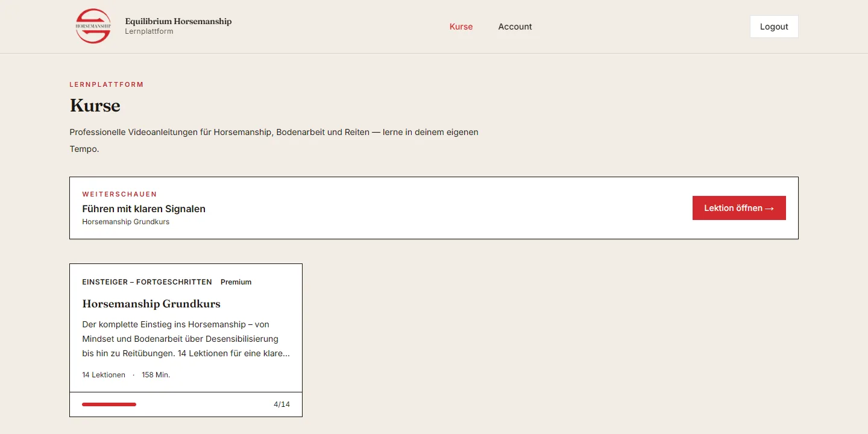The height and width of the screenshot is (434, 868).
Task: Open the Horsemanship Grundkurs course card title
Action: (x=151, y=304)
